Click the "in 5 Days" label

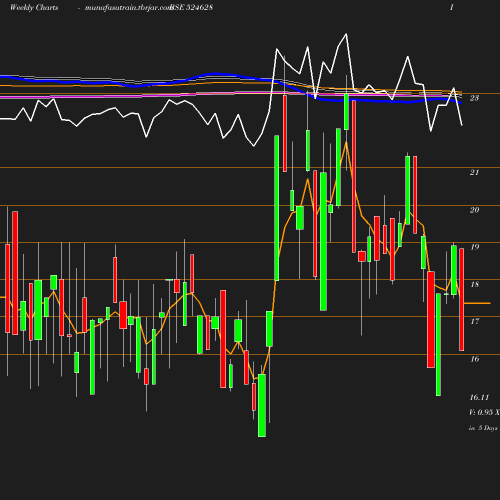click(483, 428)
